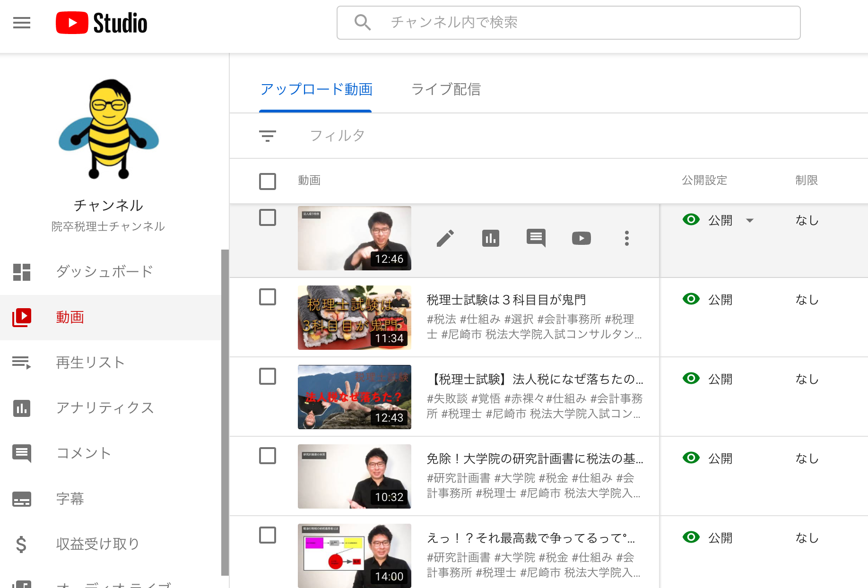Select checkbox for 法人税になぜ落ちたの video
This screenshot has height=588, width=868.
268,376
